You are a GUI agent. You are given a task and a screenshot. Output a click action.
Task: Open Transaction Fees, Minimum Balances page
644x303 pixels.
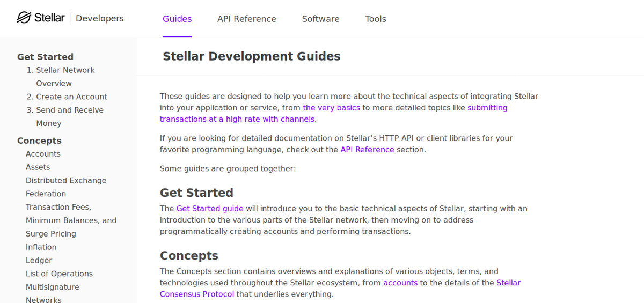(71, 220)
